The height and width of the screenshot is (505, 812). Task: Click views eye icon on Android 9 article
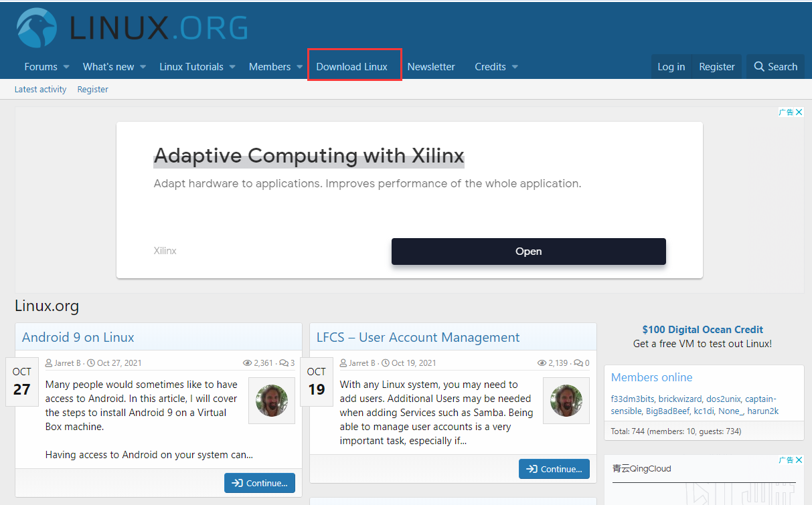coord(247,363)
